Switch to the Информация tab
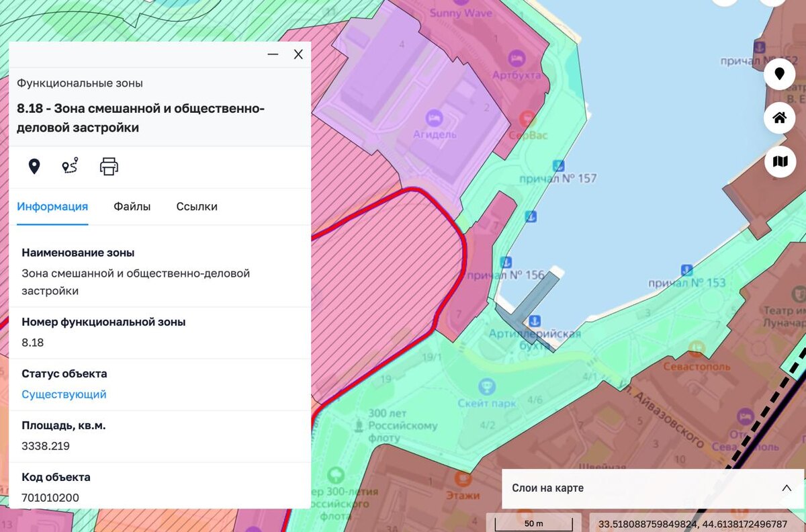This screenshot has width=806, height=532. tap(52, 206)
